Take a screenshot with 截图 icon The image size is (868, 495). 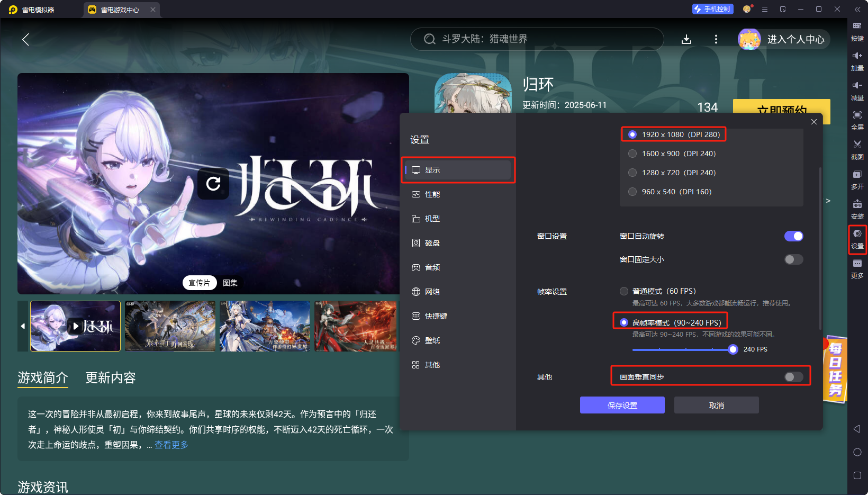857,150
